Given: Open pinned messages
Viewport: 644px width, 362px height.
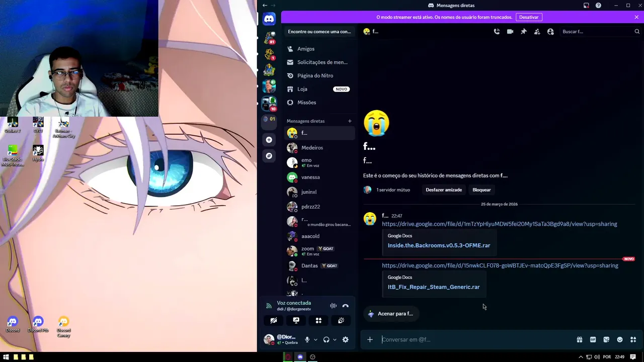Looking at the screenshot, I should [x=524, y=32].
